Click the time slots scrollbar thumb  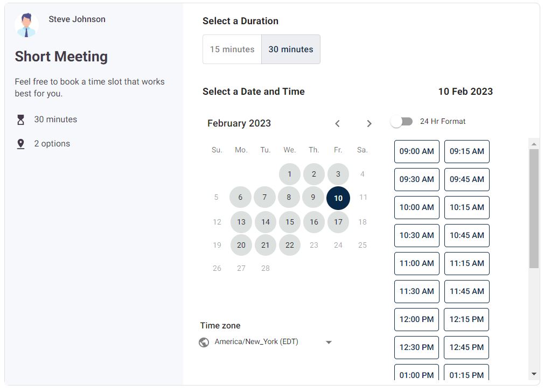click(534, 208)
